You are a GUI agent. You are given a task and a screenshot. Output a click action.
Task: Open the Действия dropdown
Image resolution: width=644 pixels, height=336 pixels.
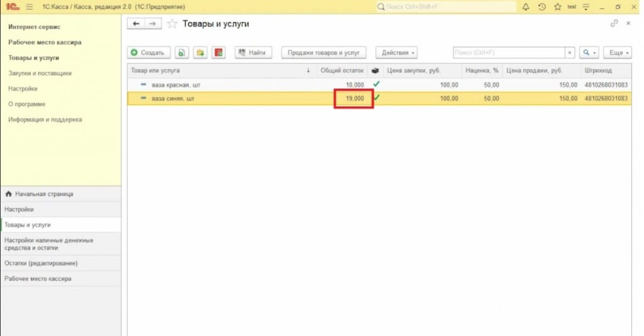coord(396,53)
